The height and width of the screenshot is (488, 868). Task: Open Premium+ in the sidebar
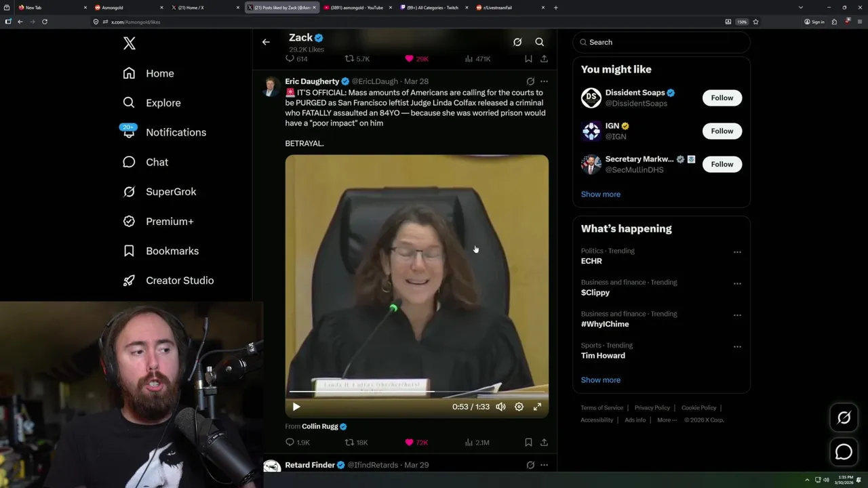[158, 222]
